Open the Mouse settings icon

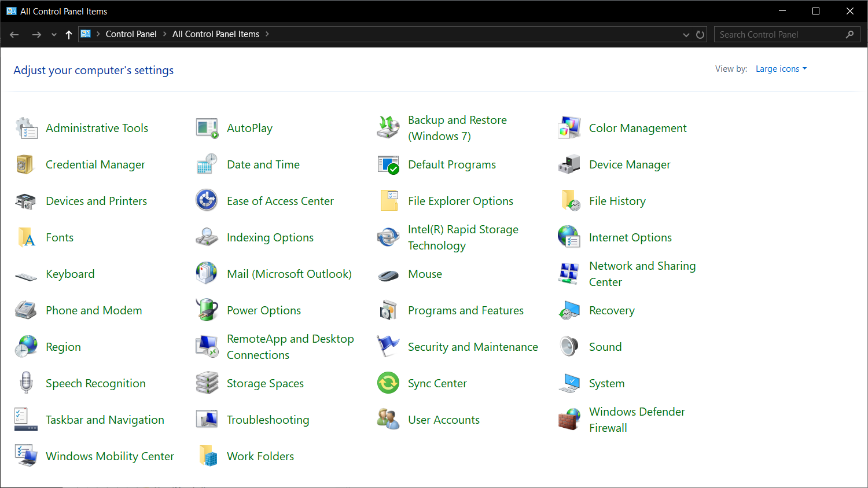pyautogui.click(x=388, y=276)
